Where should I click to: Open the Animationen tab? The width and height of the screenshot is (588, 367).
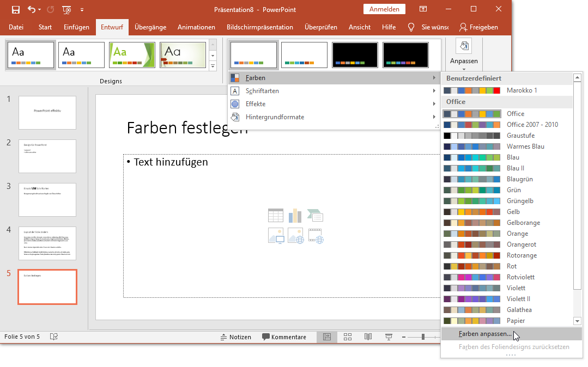click(196, 27)
